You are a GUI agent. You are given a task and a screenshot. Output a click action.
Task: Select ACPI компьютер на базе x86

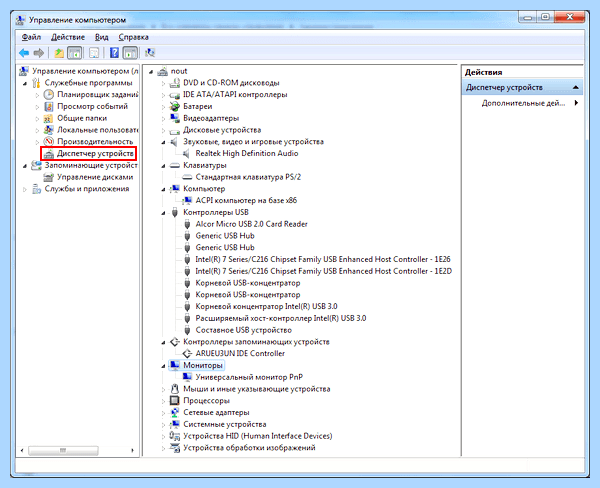(x=246, y=201)
